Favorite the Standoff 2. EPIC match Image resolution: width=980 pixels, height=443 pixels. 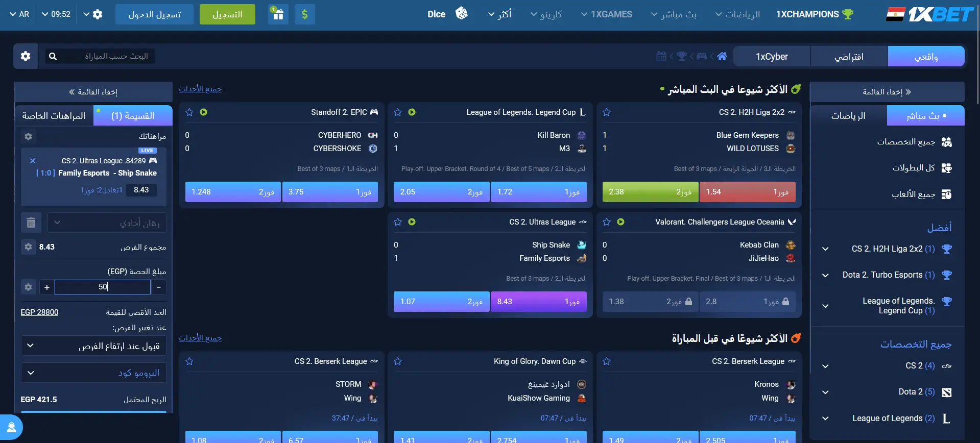pos(189,112)
